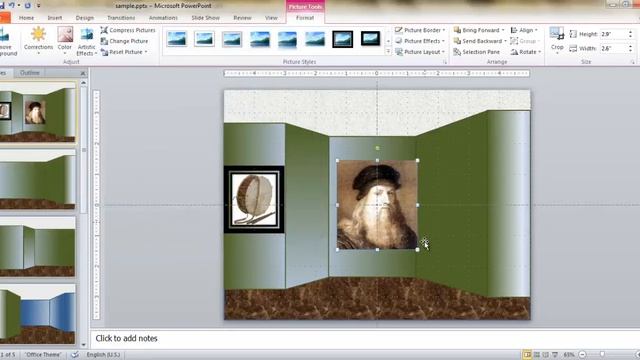Viewport: 640px width, 360px height.
Task: Open the Format Picture dialog launcher in Picture Styles
Action: click(x=445, y=62)
